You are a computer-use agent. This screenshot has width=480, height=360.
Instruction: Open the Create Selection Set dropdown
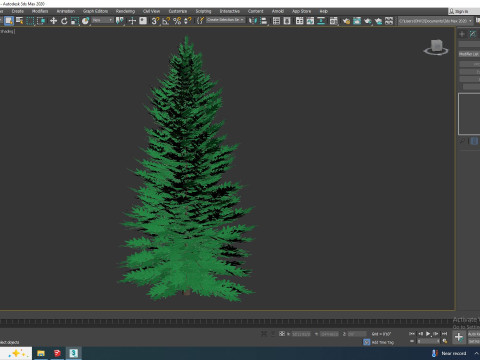click(x=226, y=20)
